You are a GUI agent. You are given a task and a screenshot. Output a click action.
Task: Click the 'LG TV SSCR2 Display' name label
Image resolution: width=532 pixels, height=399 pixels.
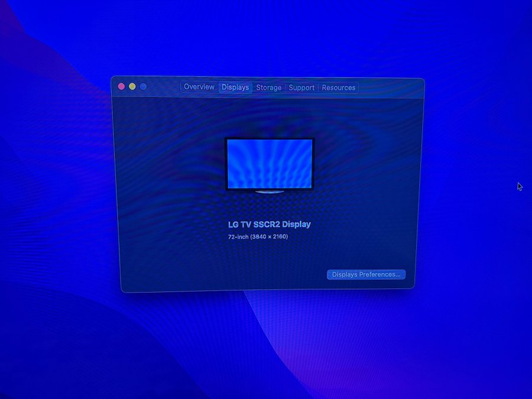pyautogui.click(x=269, y=225)
